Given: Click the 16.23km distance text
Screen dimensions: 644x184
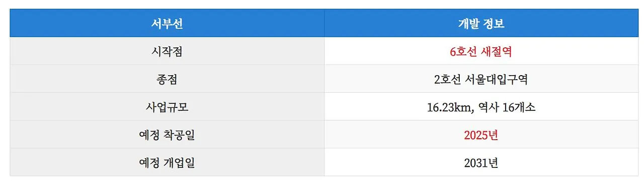Looking at the screenshot, I should pyautogui.click(x=450, y=107).
